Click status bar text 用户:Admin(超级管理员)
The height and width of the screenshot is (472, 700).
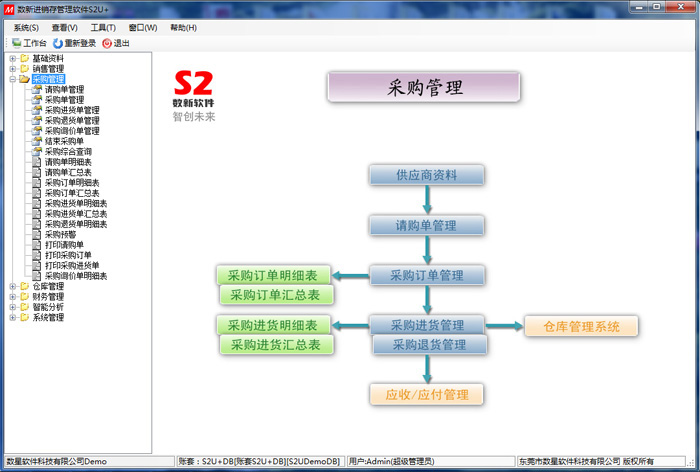tap(392, 461)
